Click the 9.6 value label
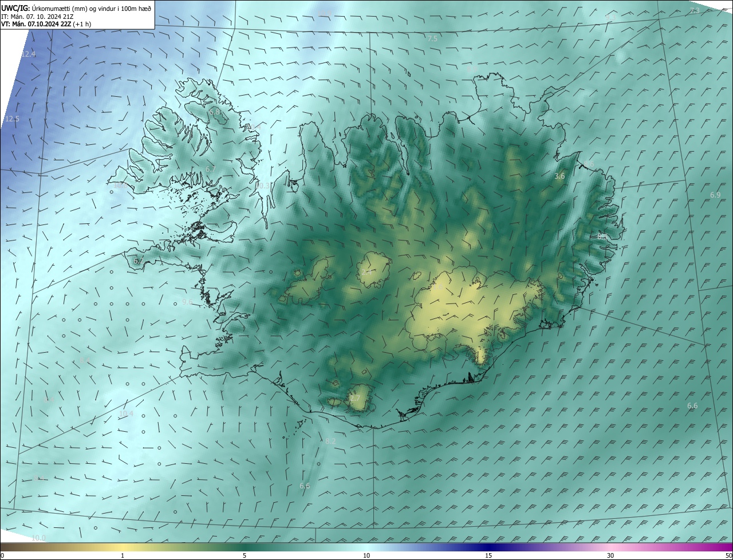Screen dimensions: 733x560 pos(187,302)
